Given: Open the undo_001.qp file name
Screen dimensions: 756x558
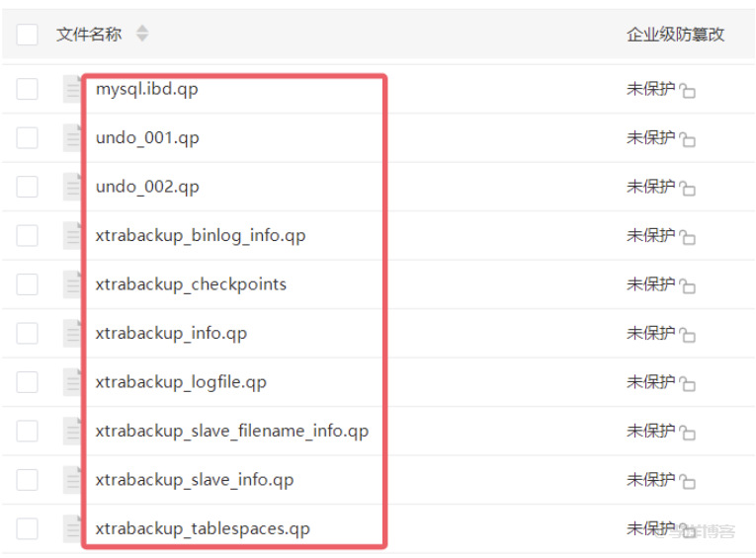Looking at the screenshot, I should [147, 137].
